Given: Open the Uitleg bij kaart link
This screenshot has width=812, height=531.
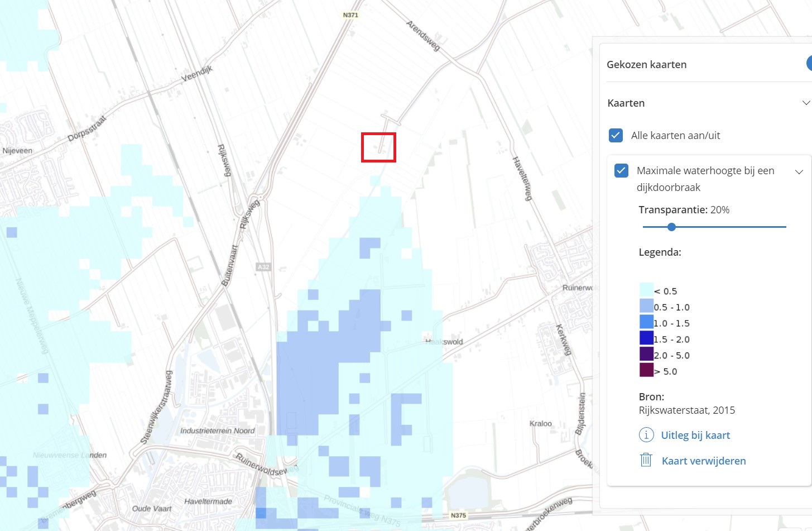Looking at the screenshot, I should (x=695, y=435).
